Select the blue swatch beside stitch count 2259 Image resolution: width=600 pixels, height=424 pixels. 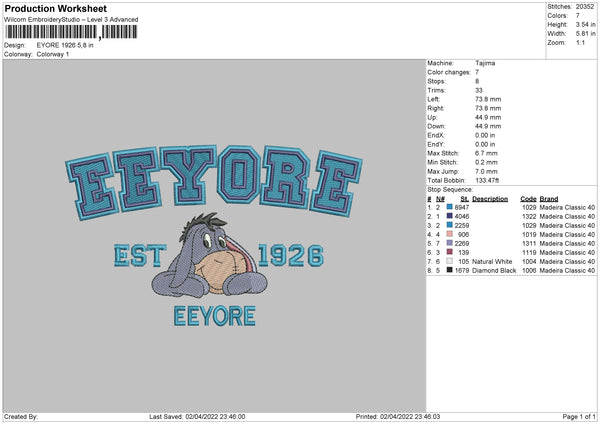coord(450,225)
